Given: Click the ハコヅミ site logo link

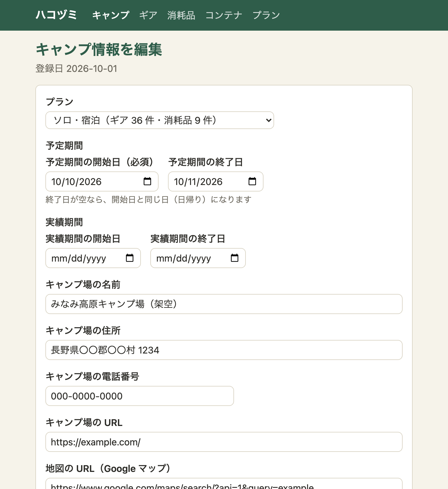Looking at the screenshot, I should pos(56,15).
